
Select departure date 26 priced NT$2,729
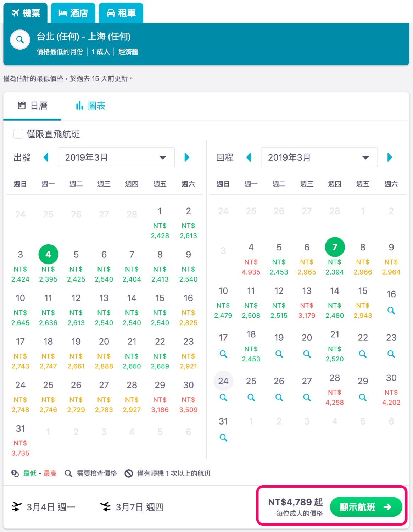pos(76,397)
